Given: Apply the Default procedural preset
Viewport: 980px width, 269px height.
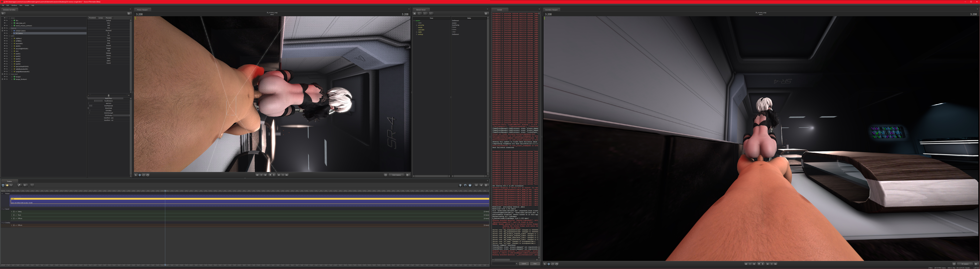Looking at the screenshot, I should 108,21.
